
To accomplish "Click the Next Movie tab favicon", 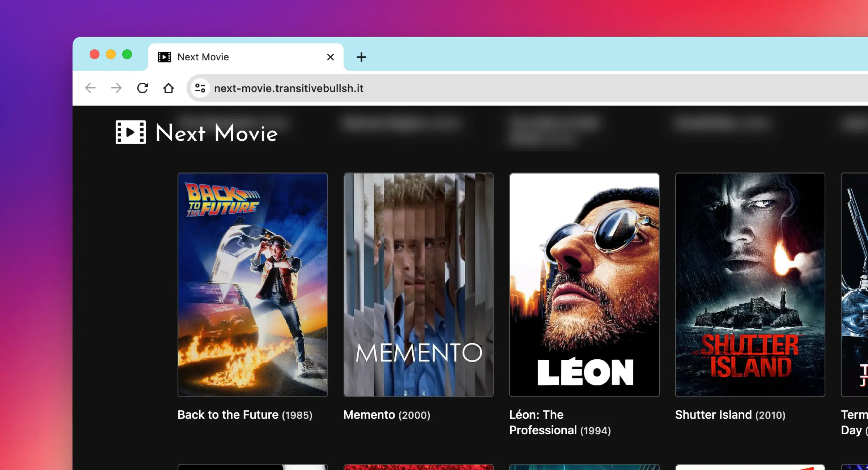I will (x=165, y=57).
